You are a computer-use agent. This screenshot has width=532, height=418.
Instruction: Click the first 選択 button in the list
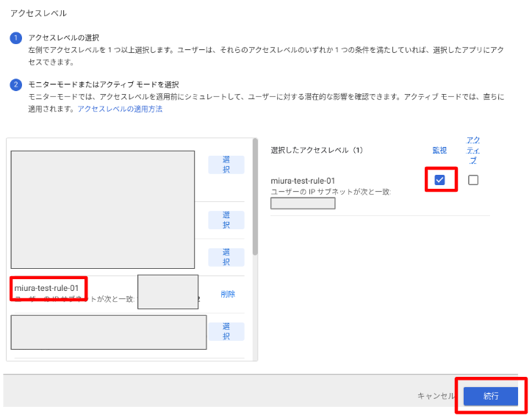pos(226,165)
